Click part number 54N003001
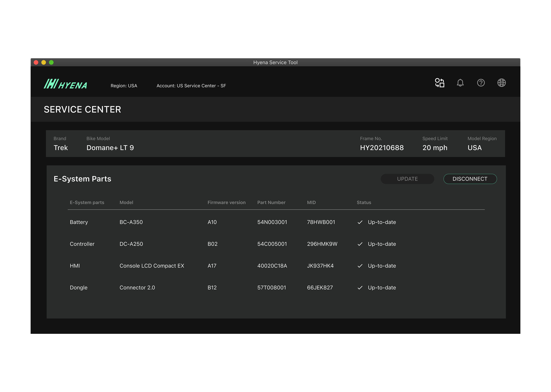The image size is (551, 392). tap(272, 222)
